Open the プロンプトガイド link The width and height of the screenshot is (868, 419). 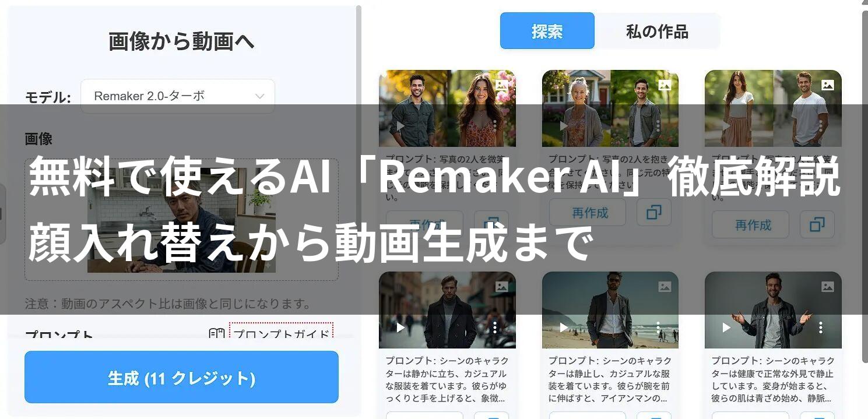tap(281, 334)
